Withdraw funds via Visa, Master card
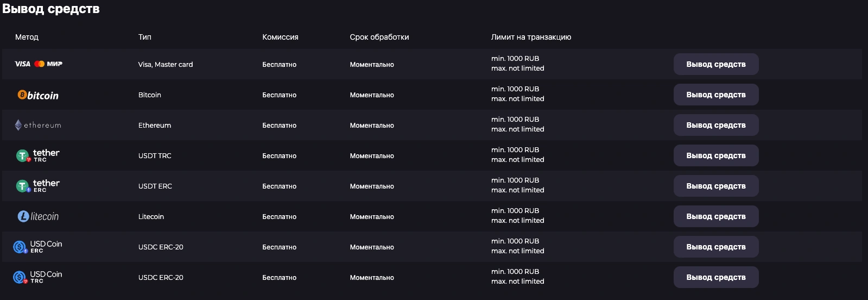Screen dimensions: 868x300 (715, 64)
